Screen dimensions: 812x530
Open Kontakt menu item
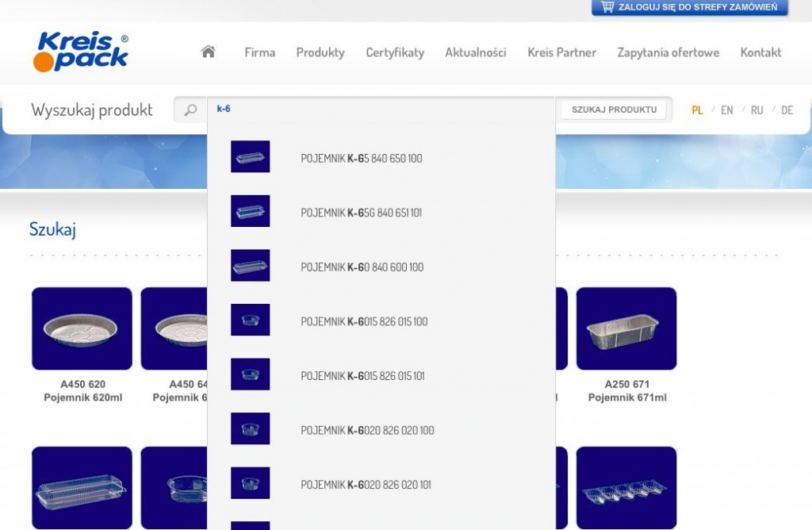760,52
